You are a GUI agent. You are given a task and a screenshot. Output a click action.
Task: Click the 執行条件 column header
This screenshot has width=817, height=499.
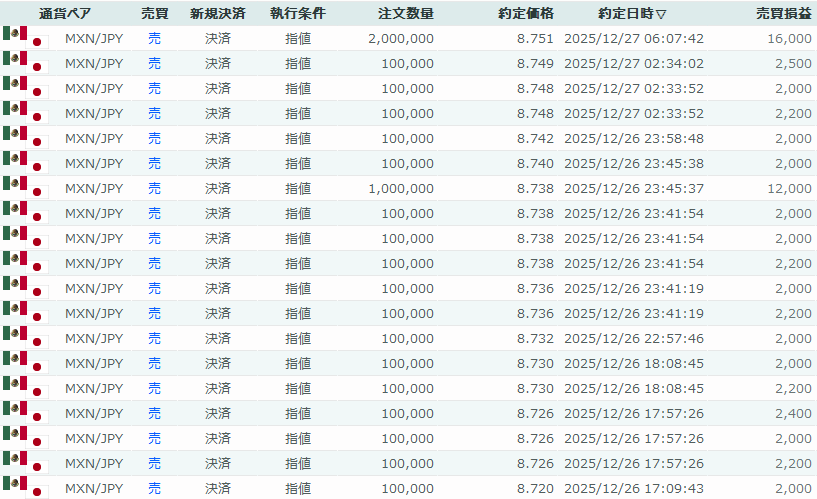coord(297,14)
